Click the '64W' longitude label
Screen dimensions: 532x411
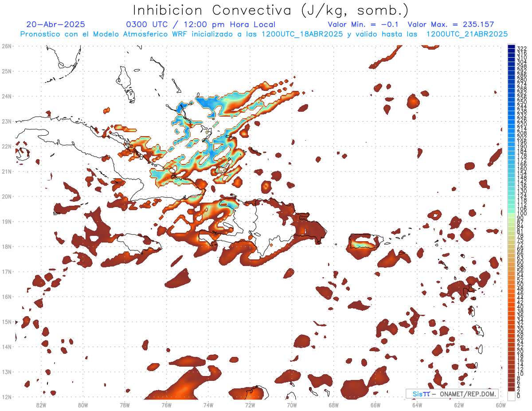click(x=417, y=405)
